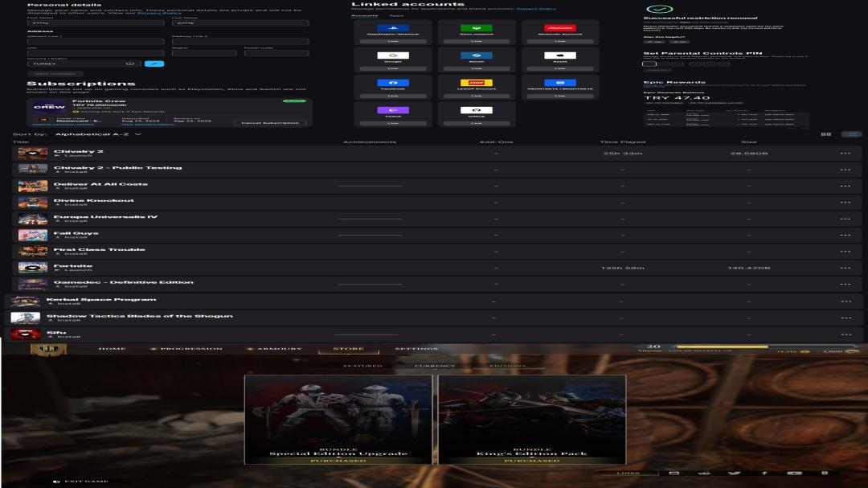868x488 pixels.
Task: Click the LEGO Account logo tile
Action: pos(476,83)
